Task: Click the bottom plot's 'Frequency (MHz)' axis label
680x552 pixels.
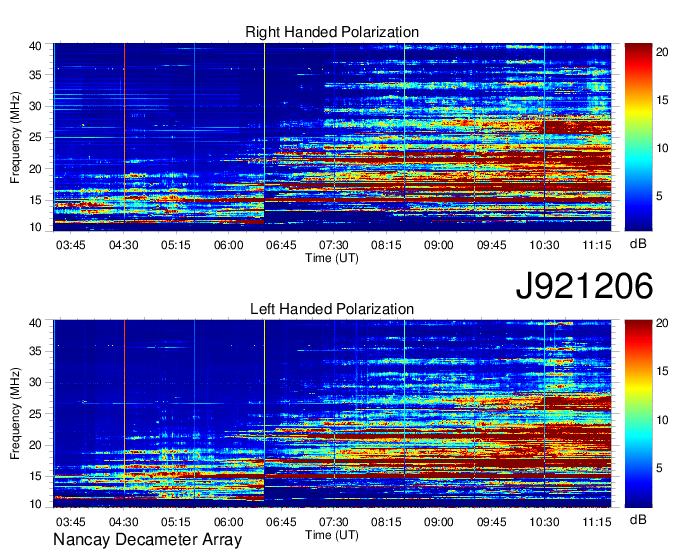Action: [x=15, y=414]
